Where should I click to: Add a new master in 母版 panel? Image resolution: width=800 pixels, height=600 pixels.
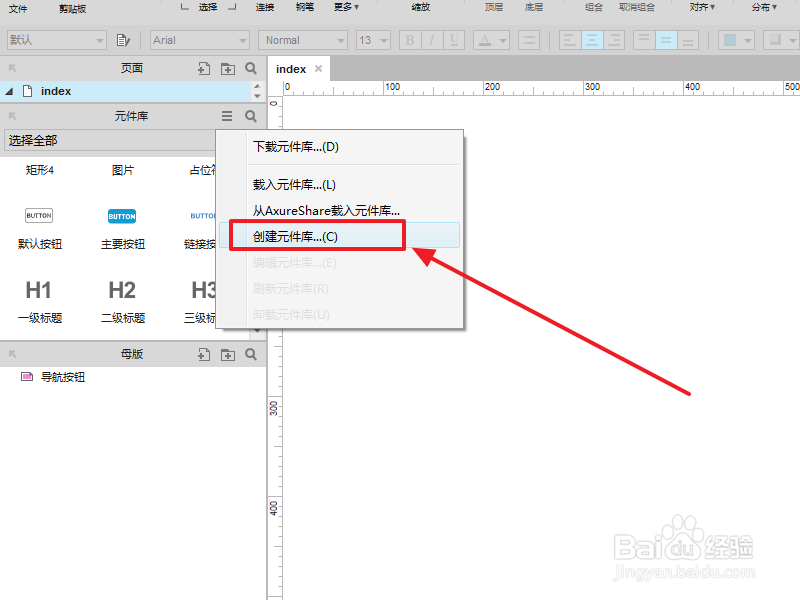tap(204, 354)
